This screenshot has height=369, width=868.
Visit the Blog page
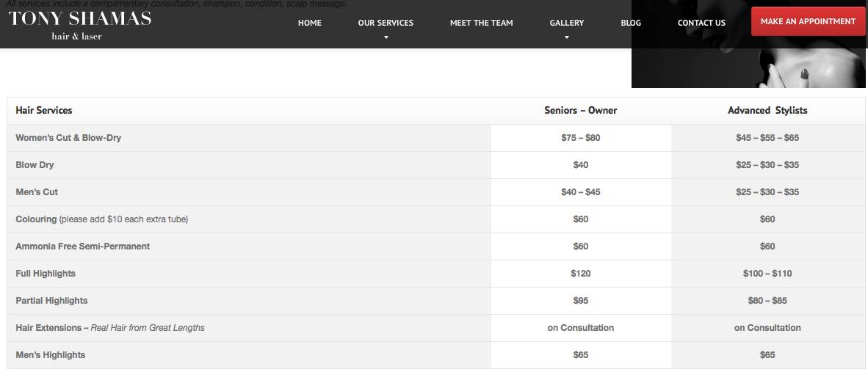631,23
